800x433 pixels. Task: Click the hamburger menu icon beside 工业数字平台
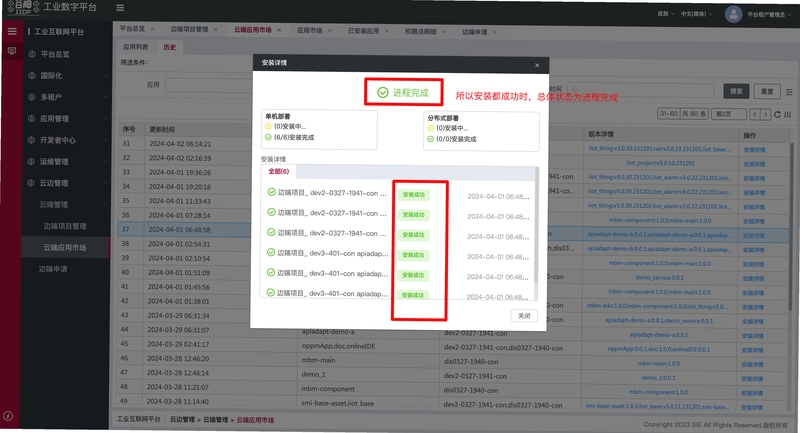click(120, 8)
